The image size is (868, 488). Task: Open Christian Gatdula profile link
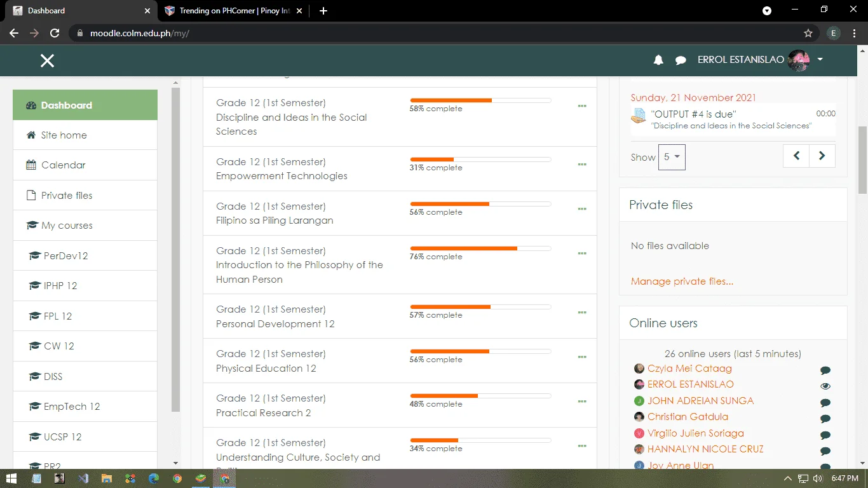688,417
